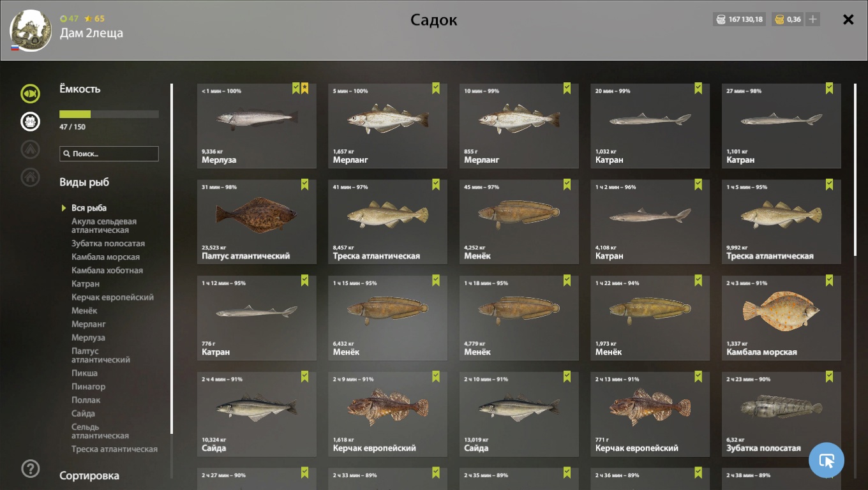Close the Садок window
868x490 pixels.
tap(848, 19)
